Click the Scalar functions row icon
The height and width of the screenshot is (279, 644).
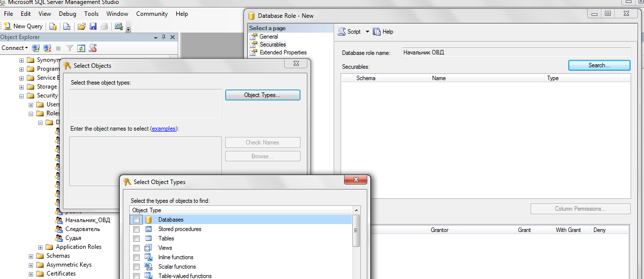click(x=148, y=267)
